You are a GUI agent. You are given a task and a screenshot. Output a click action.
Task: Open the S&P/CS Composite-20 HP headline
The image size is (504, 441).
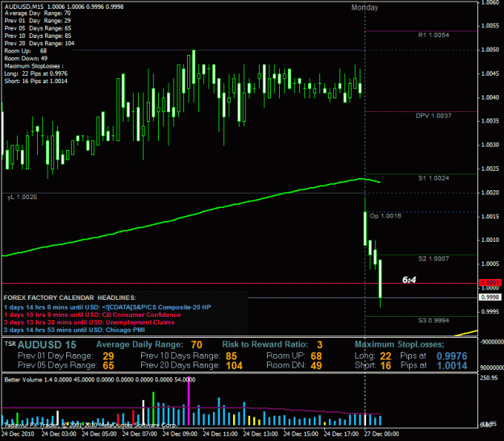[x=107, y=307]
